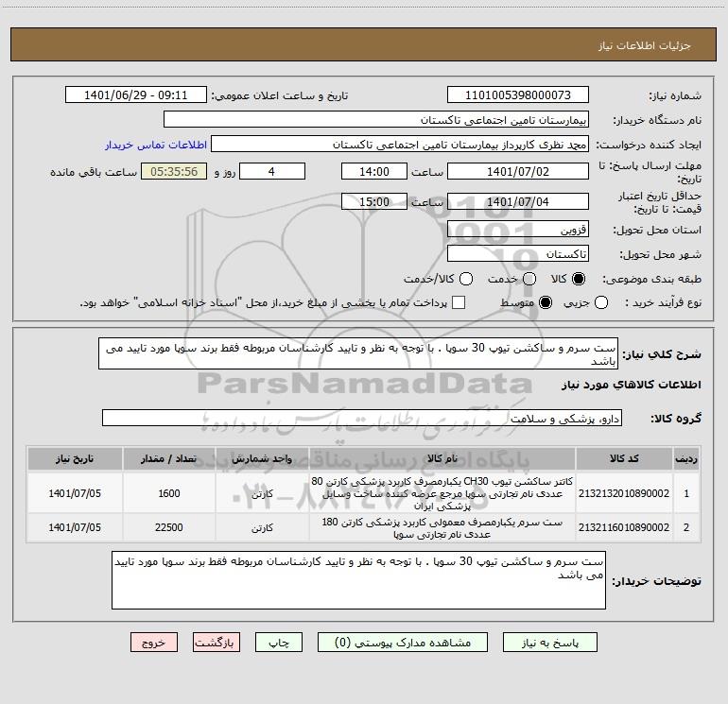Open اطلاعات تماس خریدار link
The width and height of the screenshot is (728, 704).
[156, 145]
